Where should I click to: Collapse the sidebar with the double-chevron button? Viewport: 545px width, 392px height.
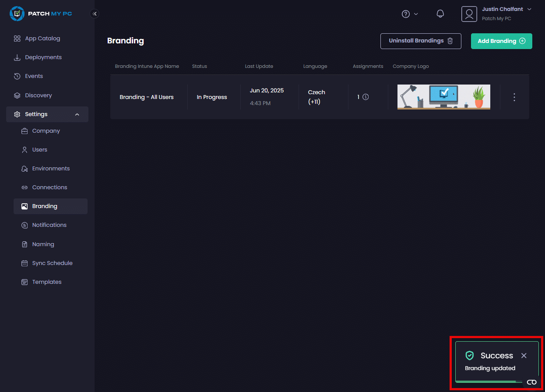click(x=95, y=14)
